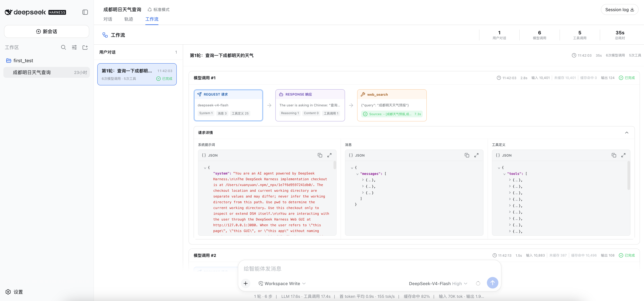Click the 缓存命中 82% status entry
This screenshot has width=644, height=301.
[x=416, y=296]
